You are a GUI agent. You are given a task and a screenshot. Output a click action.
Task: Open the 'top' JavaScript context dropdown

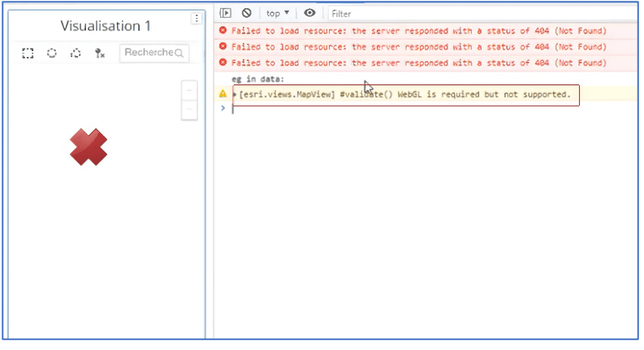[x=278, y=13]
